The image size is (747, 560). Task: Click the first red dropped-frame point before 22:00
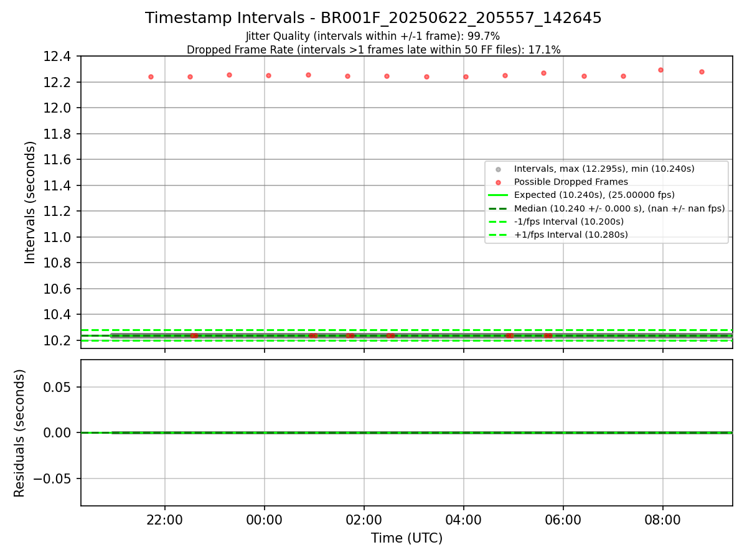point(151,77)
